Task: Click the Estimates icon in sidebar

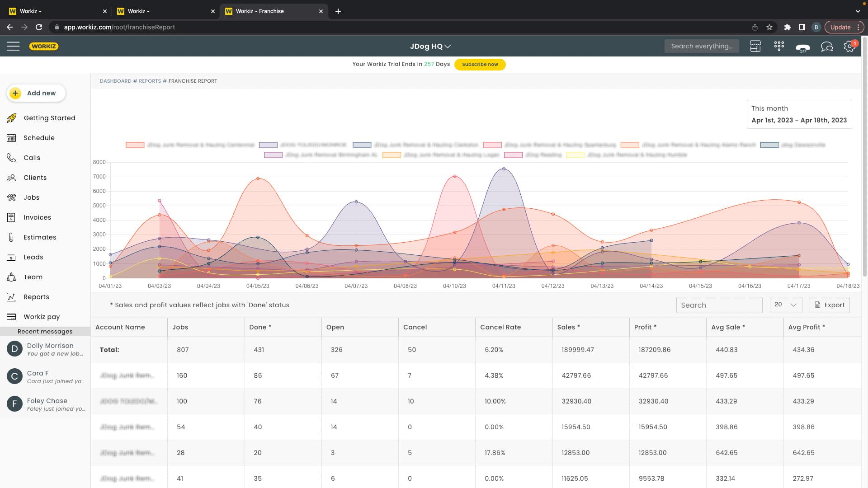Action: tap(11, 237)
